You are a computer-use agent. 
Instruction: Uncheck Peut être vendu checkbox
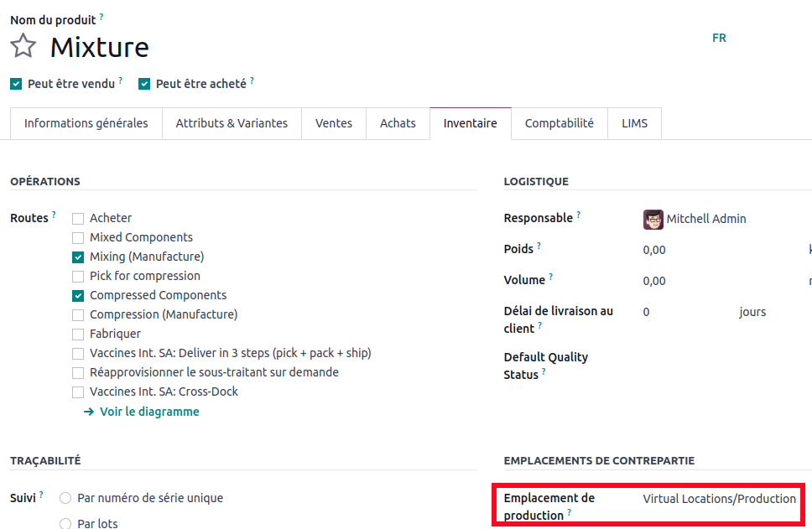16,84
